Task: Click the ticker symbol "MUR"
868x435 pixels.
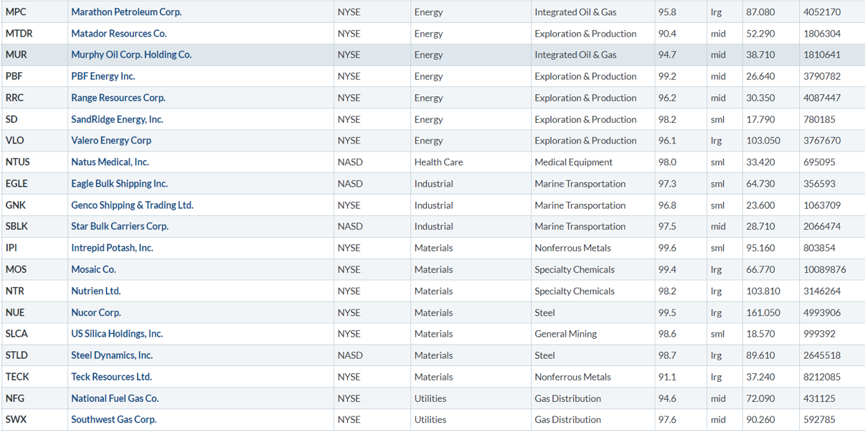Action: 16,55
